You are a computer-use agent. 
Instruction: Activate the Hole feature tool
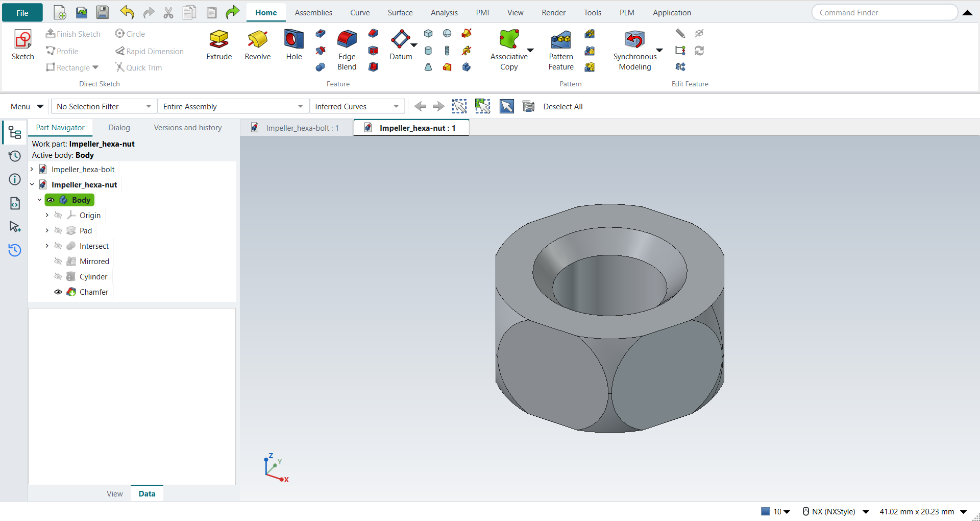click(294, 45)
